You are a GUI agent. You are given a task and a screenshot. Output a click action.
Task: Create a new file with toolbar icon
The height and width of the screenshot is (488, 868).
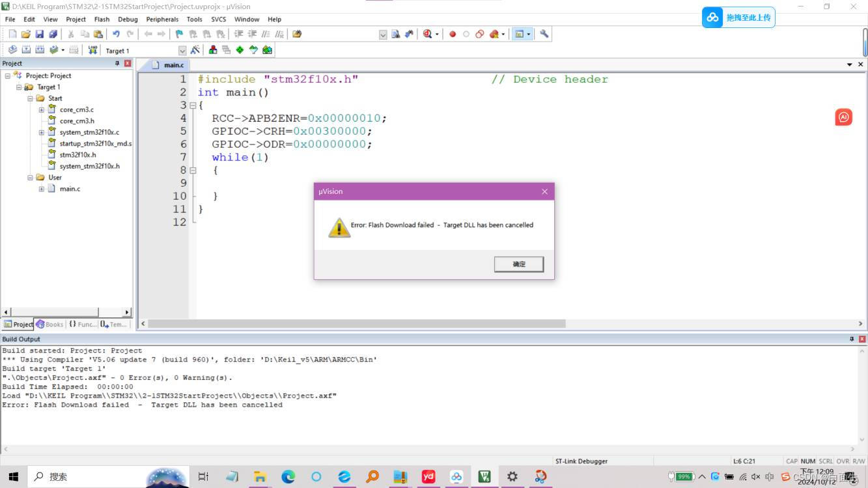tap(12, 34)
